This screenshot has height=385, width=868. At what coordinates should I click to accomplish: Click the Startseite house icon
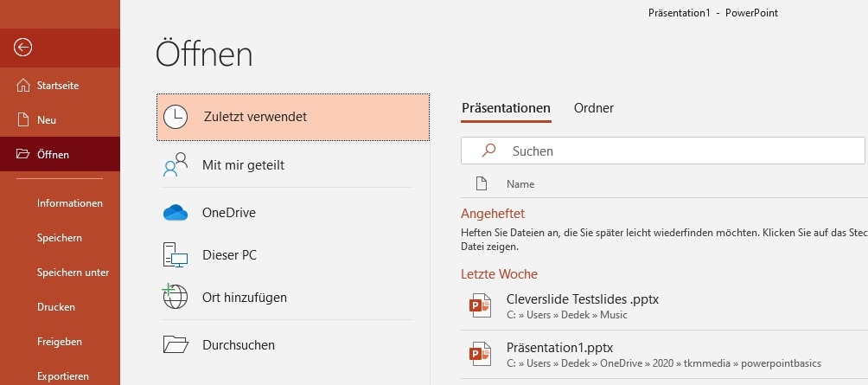22,86
